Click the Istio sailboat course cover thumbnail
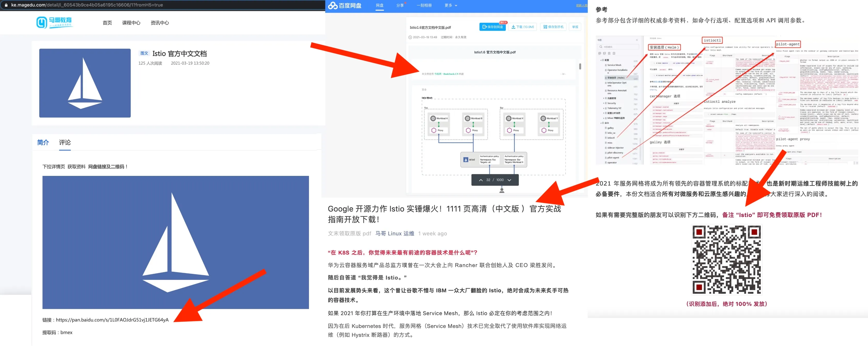This screenshot has height=359, width=868. coord(85,83)
